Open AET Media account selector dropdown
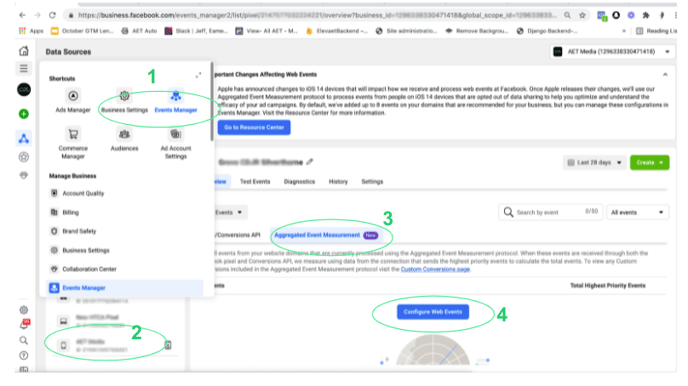This screenshot has width=688, height=386. [612, 52]
